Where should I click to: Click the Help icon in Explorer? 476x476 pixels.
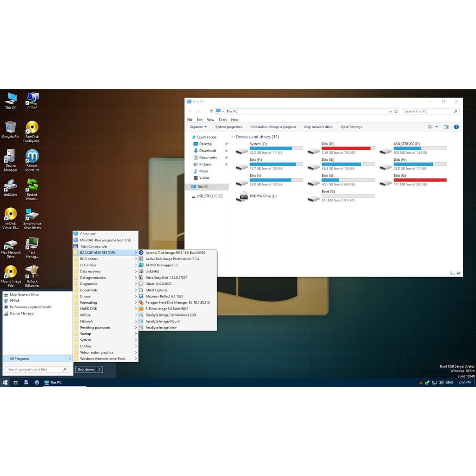tap(456, 127)
